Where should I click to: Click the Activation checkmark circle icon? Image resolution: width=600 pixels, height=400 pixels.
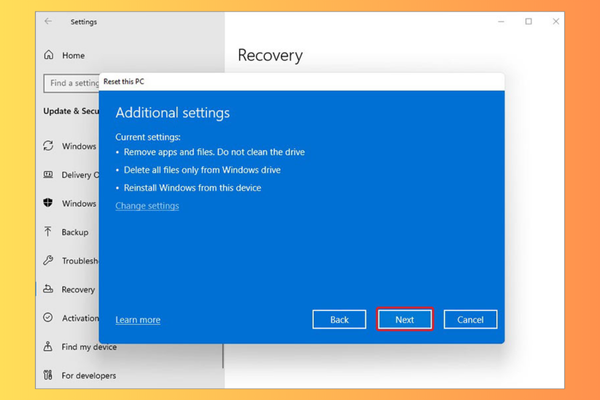click(48, 317)
